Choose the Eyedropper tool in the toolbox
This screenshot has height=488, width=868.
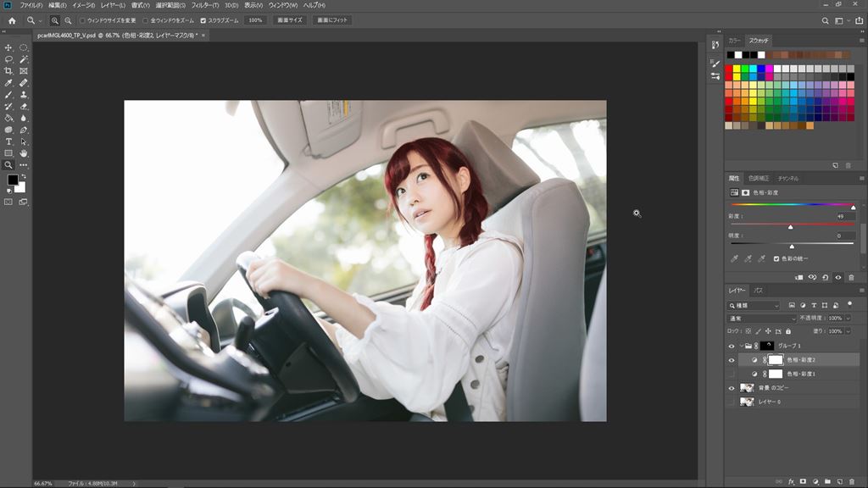tap(8, 83)
